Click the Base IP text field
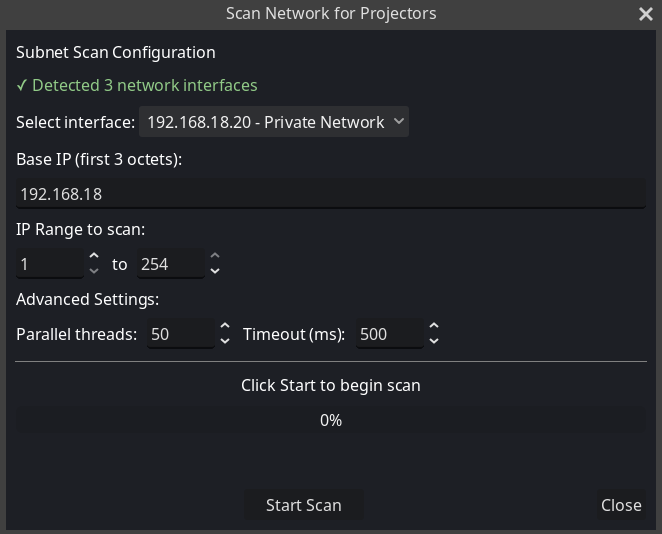 pyautogui.click(x=330, y=194)
